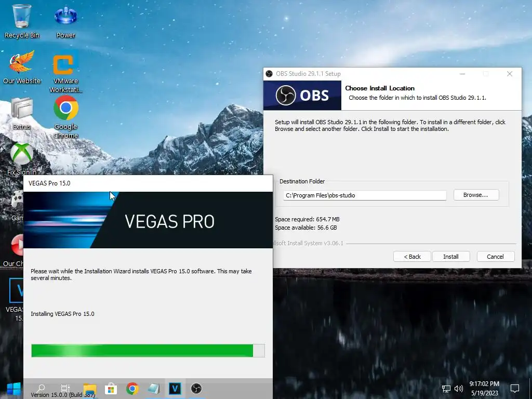Click the notepad-like taskbar icon next to Chrome
Image resolution: width=532 pixels, height=399 pixels.
[x=154, y=389]
